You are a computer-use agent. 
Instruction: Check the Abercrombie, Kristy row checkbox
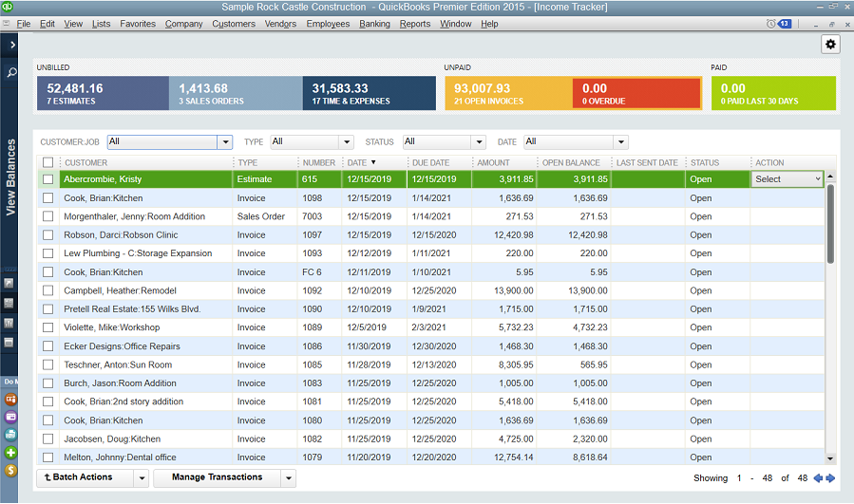click(x=47, y=179)
